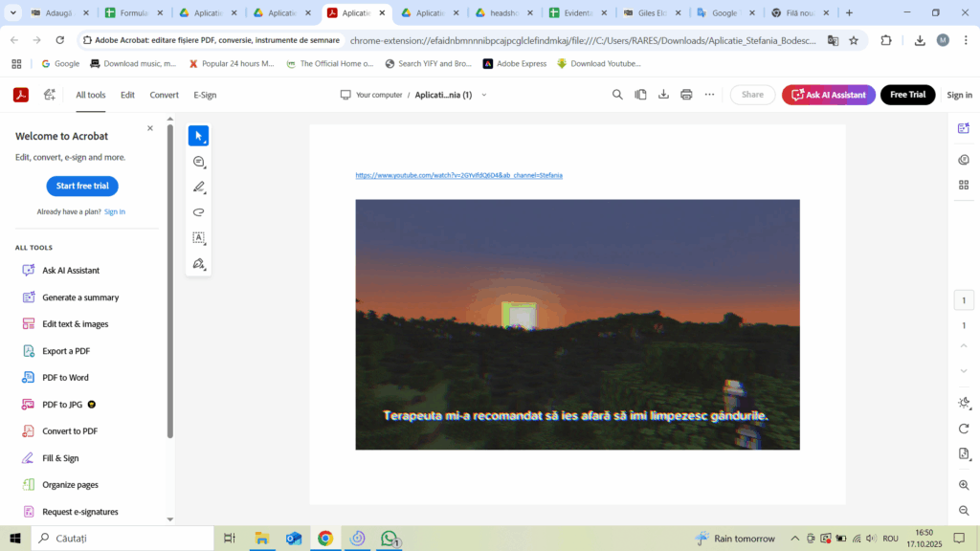Open the signature fountain pen tool
This screenshot has height=551, width=980.
(198, 264)
